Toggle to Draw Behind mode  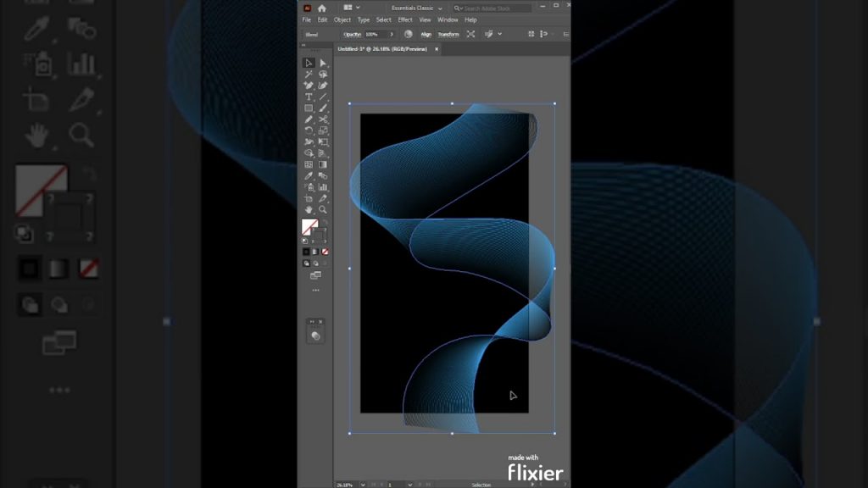pos(314,263)
